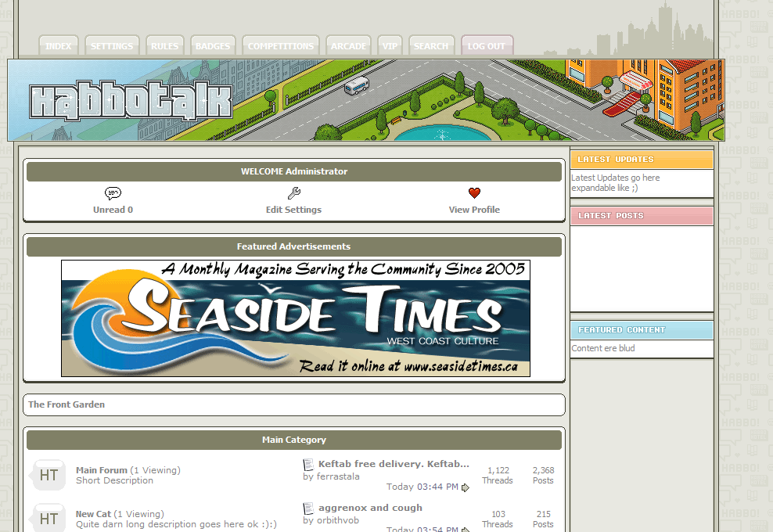Click post icon beside aggrenox and cough

point(308,509)
